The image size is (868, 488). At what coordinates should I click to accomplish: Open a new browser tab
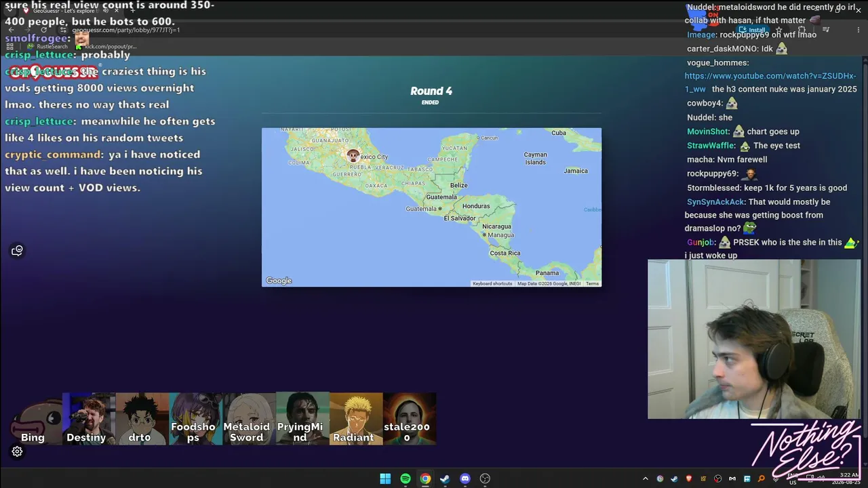point(133,11)
